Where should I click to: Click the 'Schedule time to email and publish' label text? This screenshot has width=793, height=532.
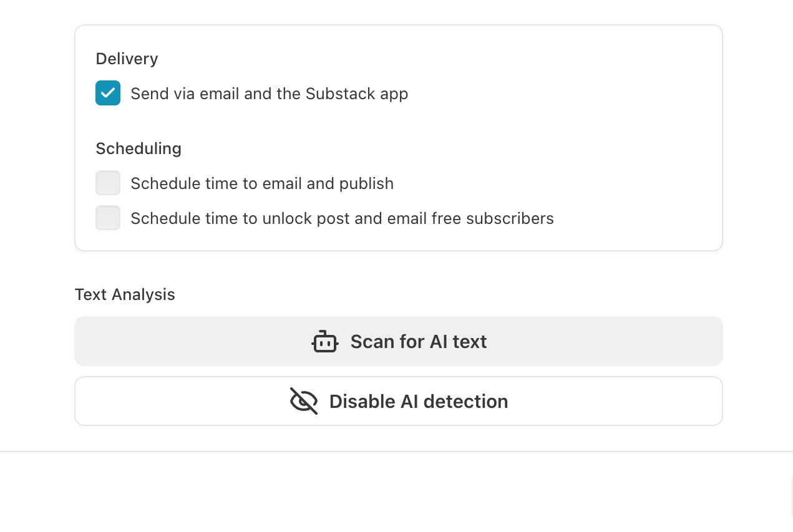tap(262, 183)
